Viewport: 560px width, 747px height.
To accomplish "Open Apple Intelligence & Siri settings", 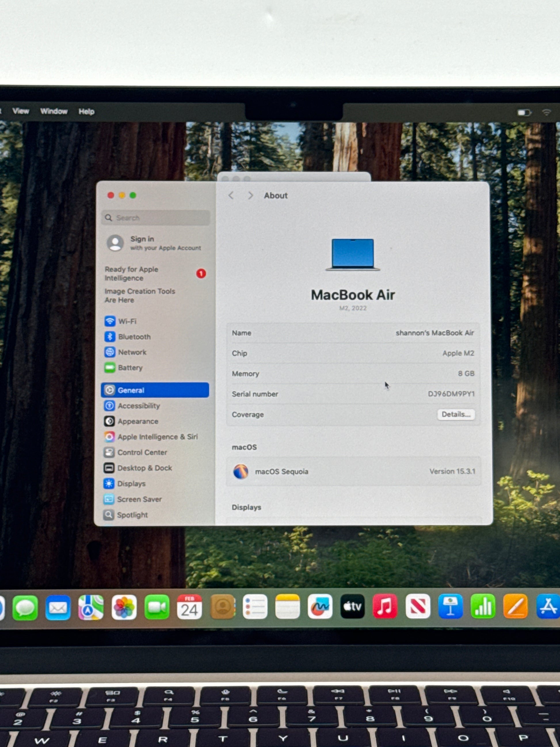I will [157, 437].
